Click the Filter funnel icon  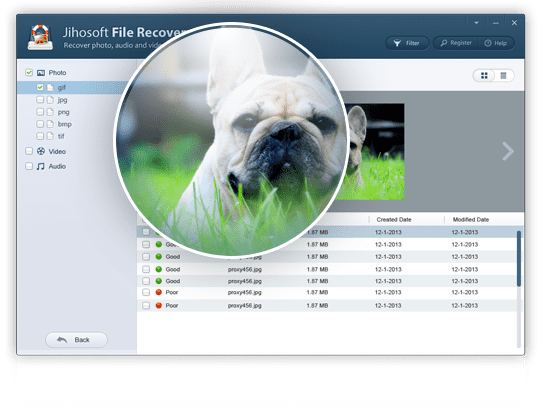pos(397,43)
